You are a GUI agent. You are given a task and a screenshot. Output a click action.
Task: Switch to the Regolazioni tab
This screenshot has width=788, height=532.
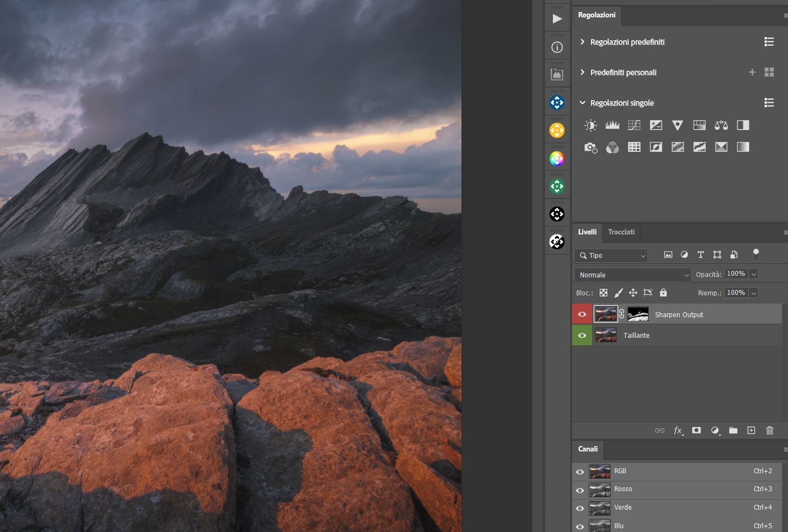(x=596, y=15)
